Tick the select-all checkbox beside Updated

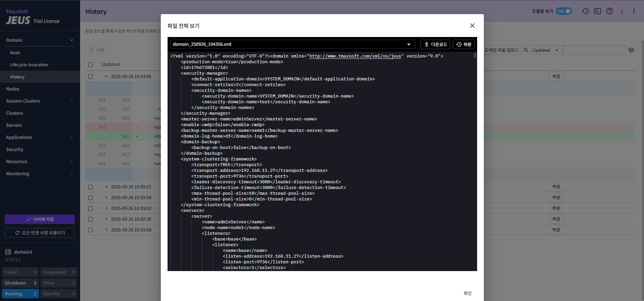pyautogui.click(x=91, y=65)
